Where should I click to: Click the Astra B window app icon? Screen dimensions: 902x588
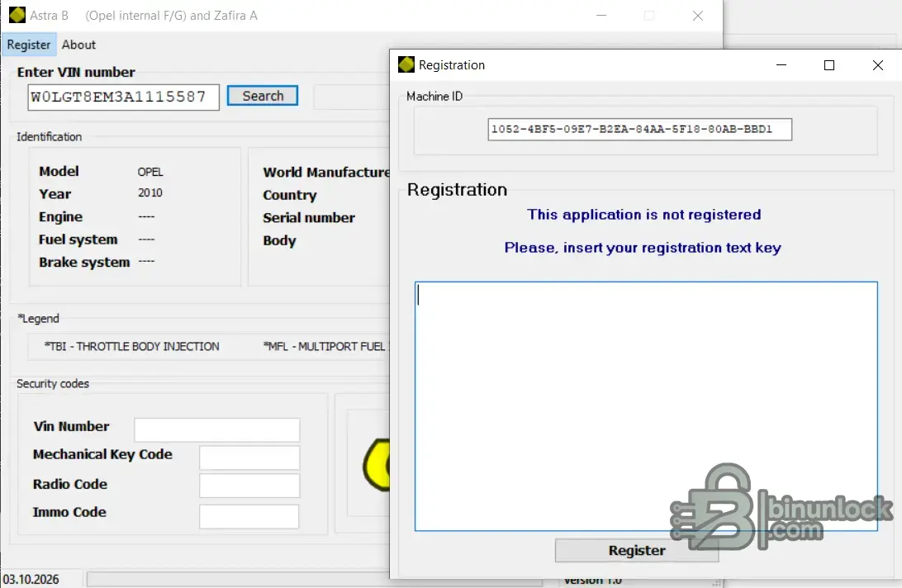(x=17, y=15)
